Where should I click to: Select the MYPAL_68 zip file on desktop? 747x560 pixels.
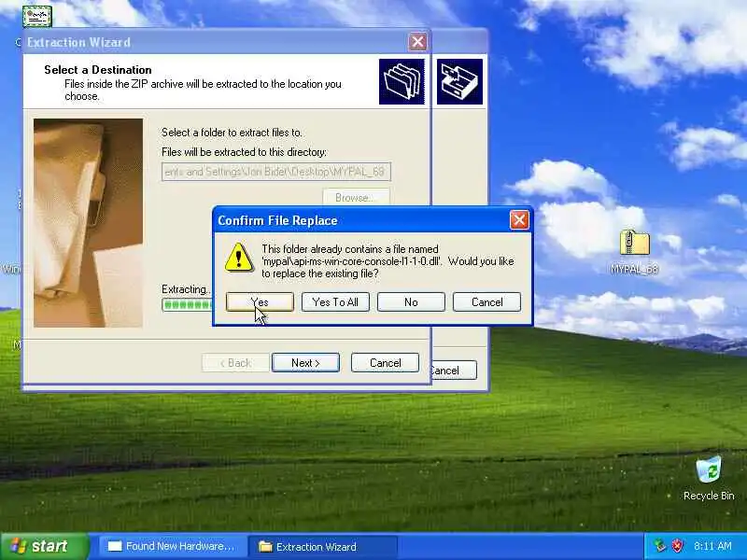(634, 251)
